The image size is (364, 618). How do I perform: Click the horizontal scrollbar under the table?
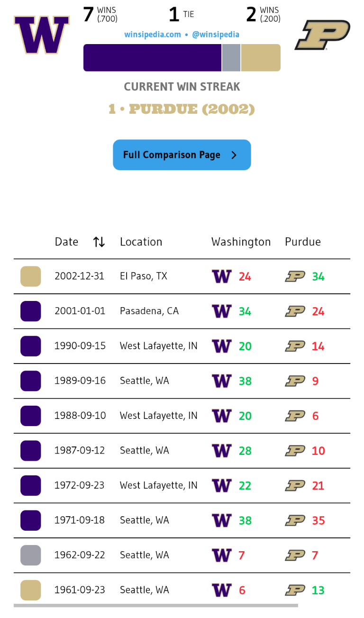point(155,605)
